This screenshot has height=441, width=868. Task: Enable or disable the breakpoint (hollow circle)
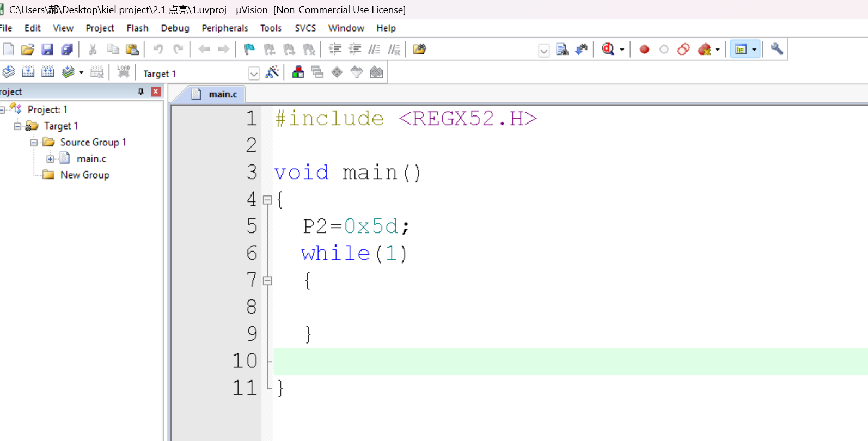(x=664, y=50)
